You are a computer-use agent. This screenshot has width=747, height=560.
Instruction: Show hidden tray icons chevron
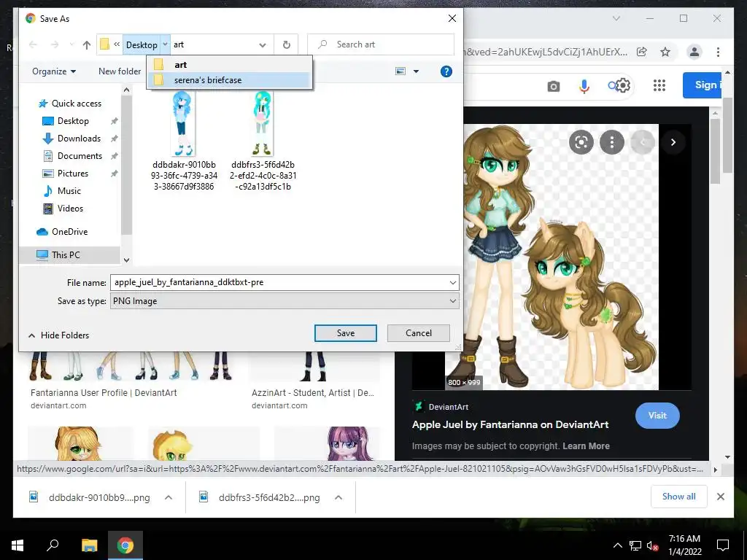pos(617,545)
